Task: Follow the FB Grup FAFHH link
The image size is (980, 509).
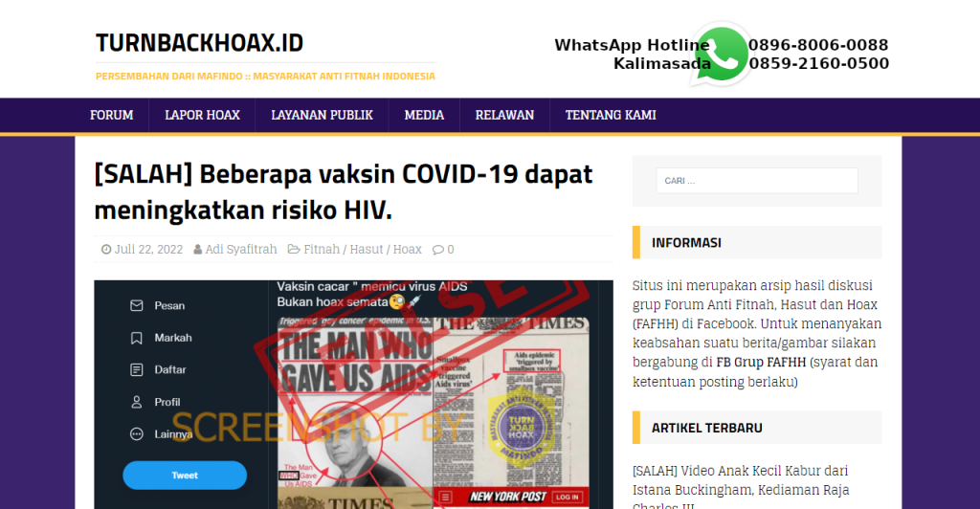Action: coord(761,363)
